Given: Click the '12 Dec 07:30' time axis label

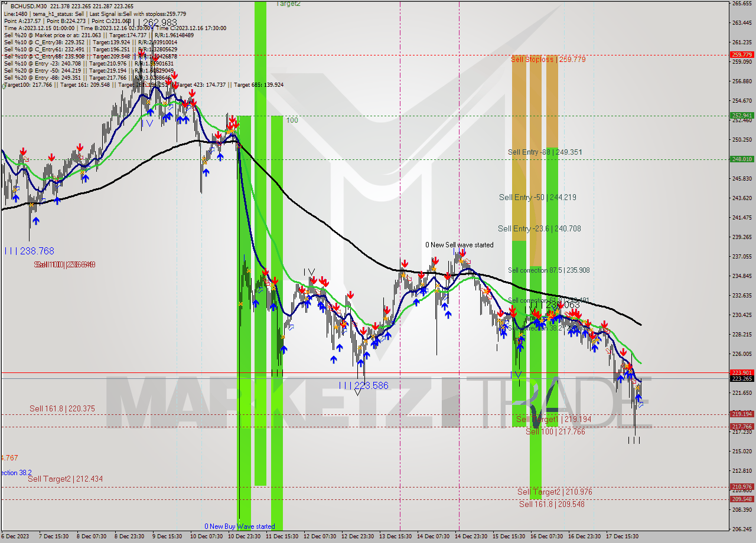Looking at the screenshot, I should (319, 537).
